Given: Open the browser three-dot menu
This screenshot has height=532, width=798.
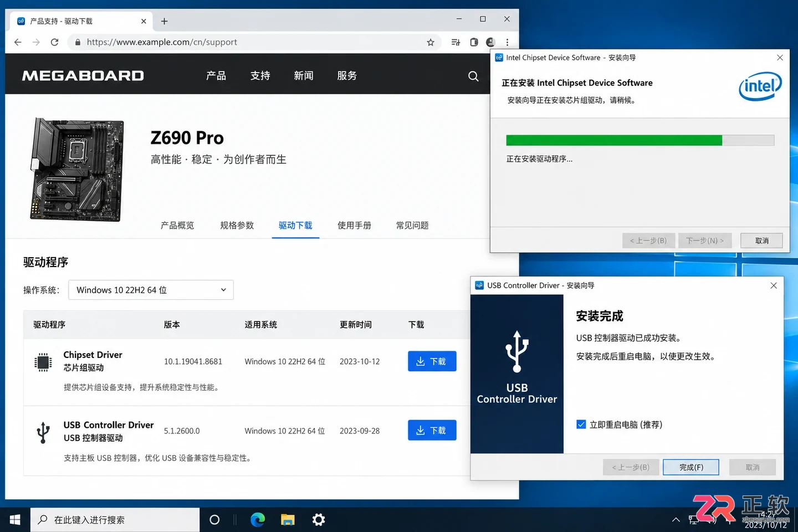Looking at the screenshot, I should (x=507, y=42).
